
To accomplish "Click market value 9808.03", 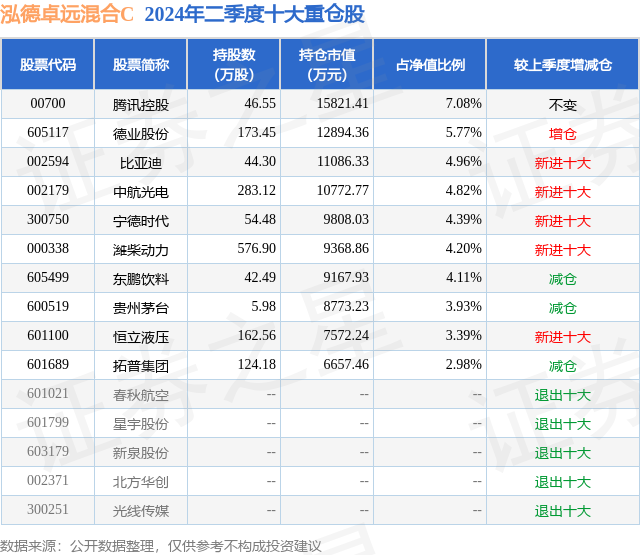I will (346, 220).
